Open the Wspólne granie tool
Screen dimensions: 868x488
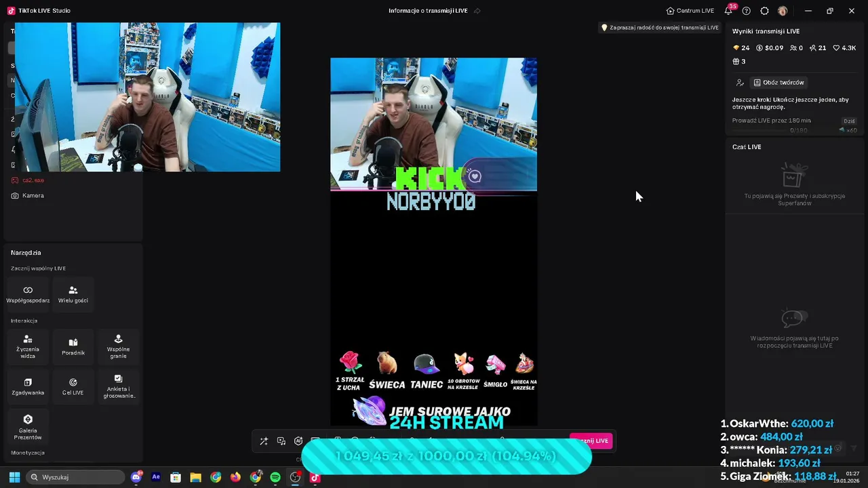(118, 346)
